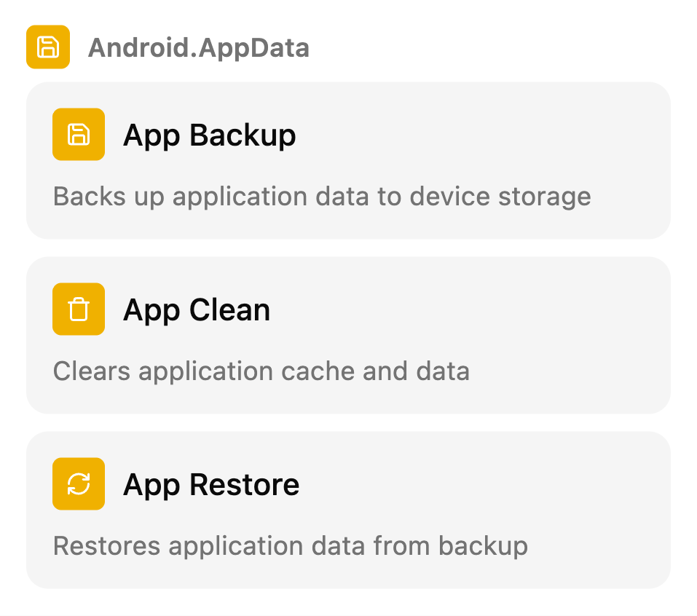Click the App Restore circular arrows icon
The image size is (697, 616).
point(79,483)
